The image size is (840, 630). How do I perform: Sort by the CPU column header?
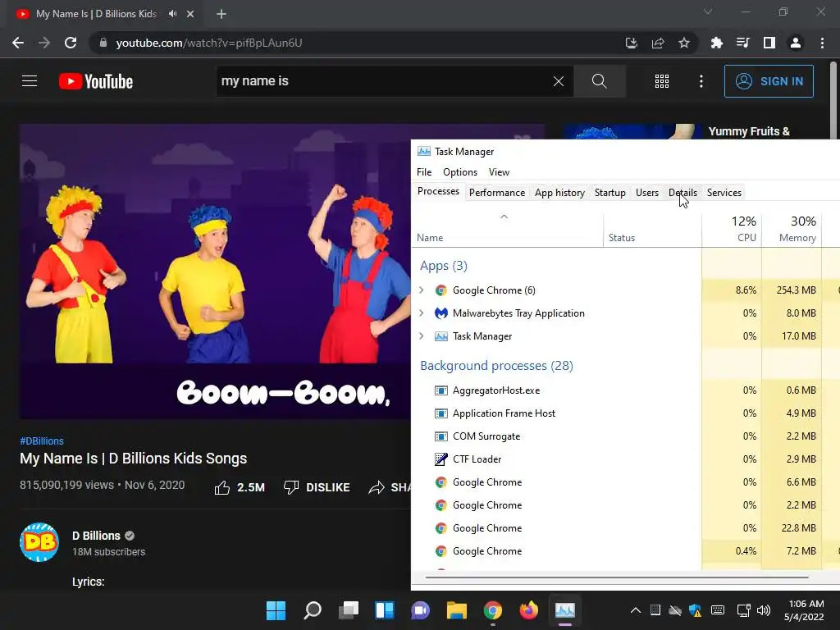click(732, 230)
